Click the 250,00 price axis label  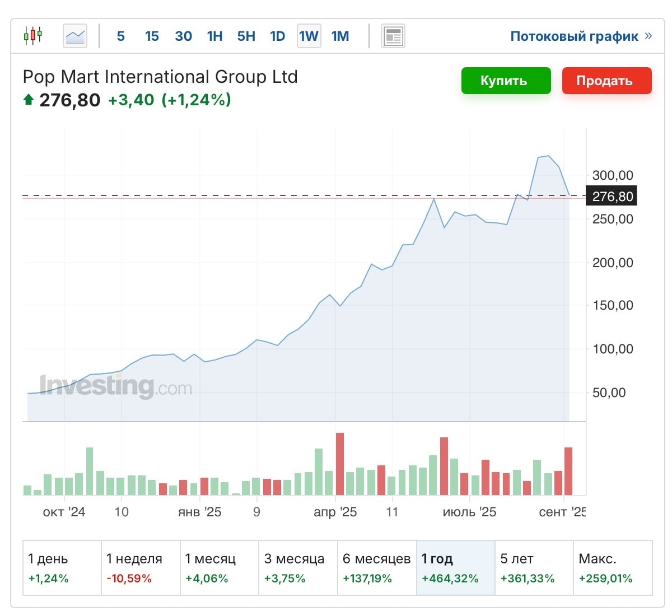pyautogui.click(x=613, y=219)
